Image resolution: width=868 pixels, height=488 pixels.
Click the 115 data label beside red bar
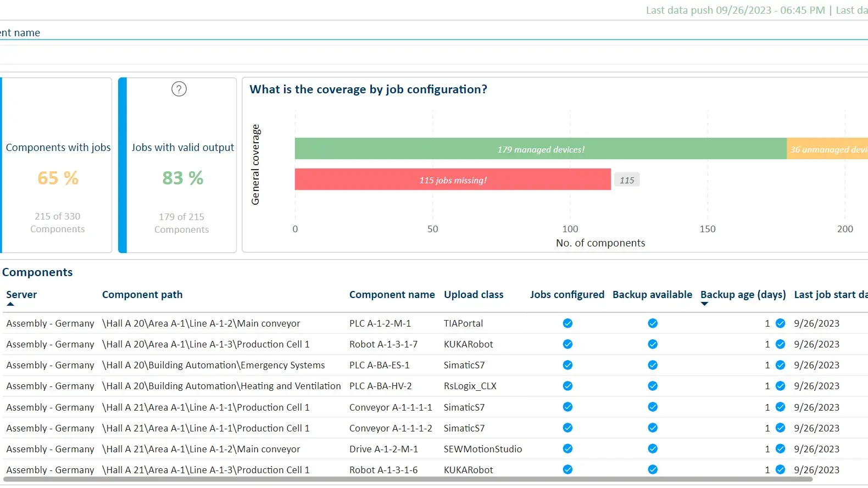[627, 180]
